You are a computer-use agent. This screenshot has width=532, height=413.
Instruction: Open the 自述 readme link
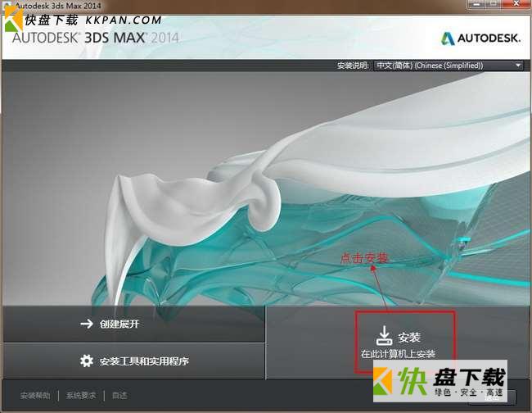(119, 395)
